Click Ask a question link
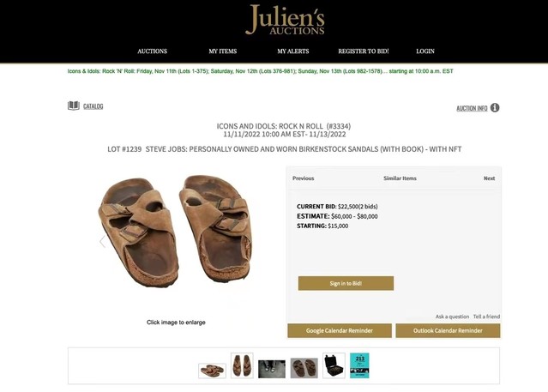The height and width of the screenshot is (392, 548). [452, 317]
